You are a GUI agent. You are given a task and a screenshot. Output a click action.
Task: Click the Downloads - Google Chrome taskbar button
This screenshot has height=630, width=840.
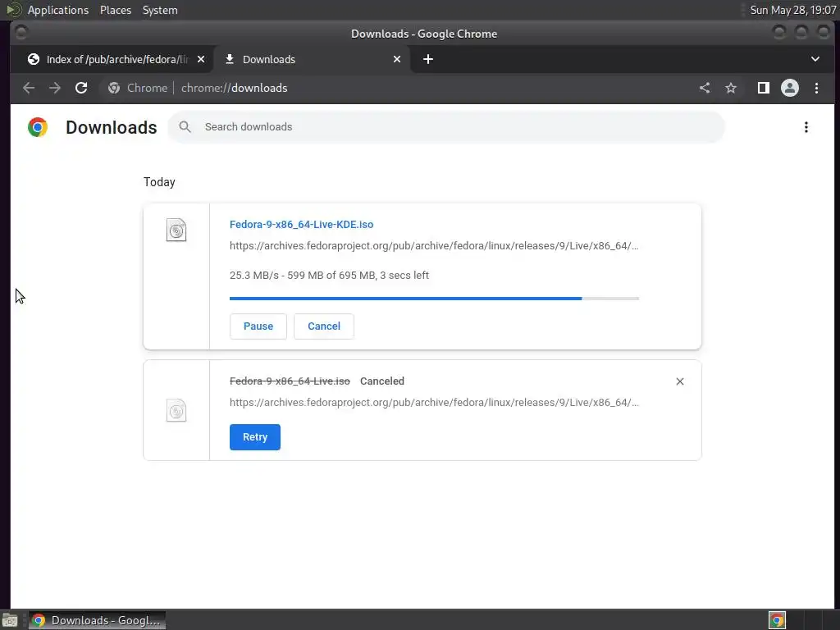(x=97, y=620)
